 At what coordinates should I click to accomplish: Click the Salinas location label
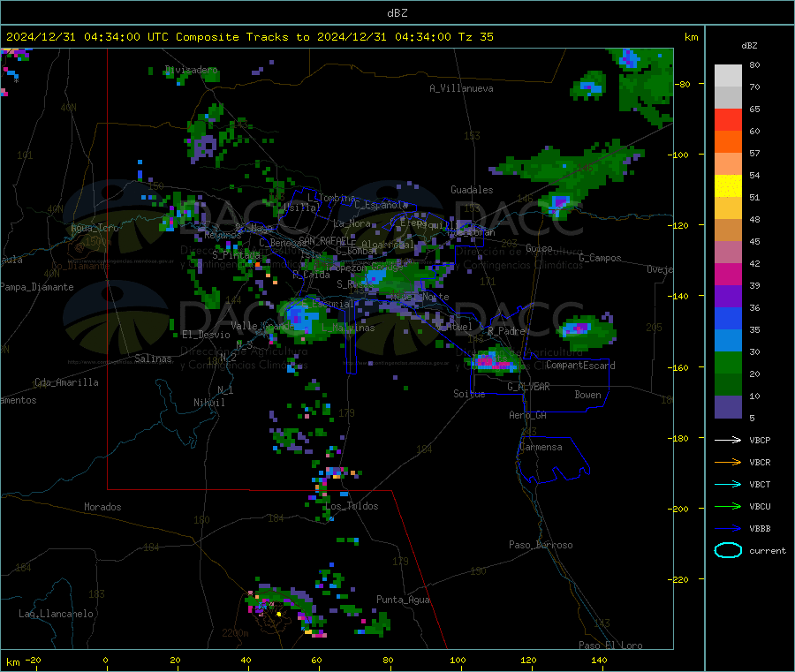153,359
